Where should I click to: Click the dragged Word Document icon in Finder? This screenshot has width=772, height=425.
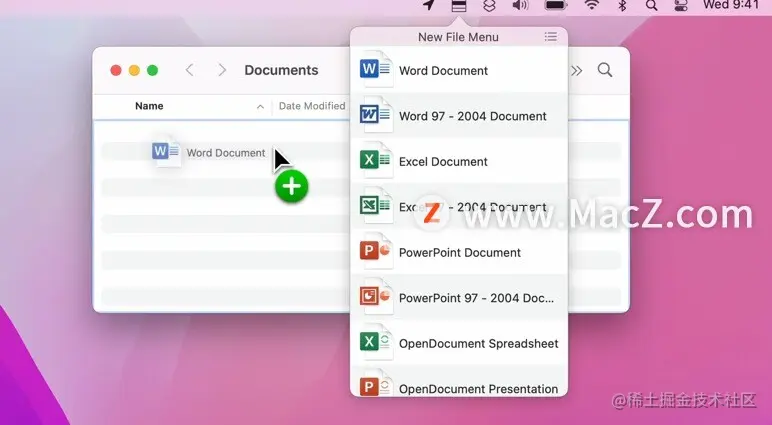(x=166, y=152)
